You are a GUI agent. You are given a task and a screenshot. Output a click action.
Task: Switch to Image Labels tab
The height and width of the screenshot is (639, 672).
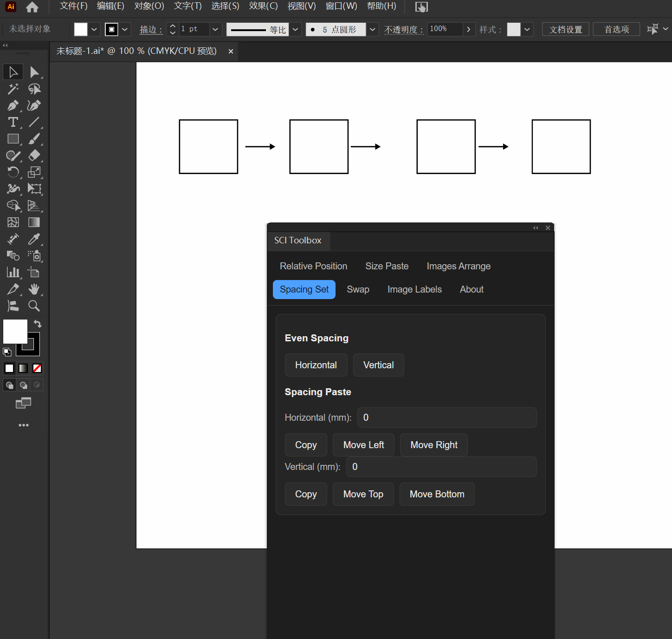414,289
